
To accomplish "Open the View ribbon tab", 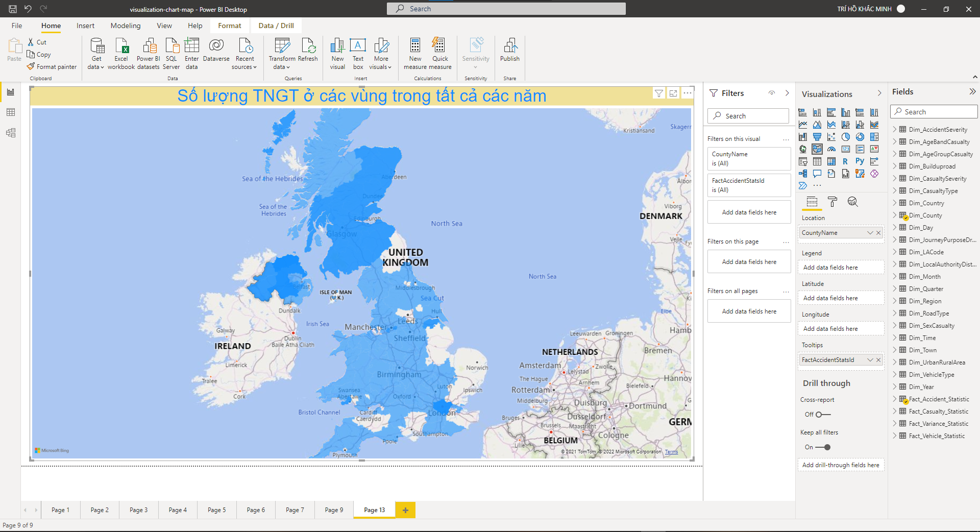I will coord(164,26).
